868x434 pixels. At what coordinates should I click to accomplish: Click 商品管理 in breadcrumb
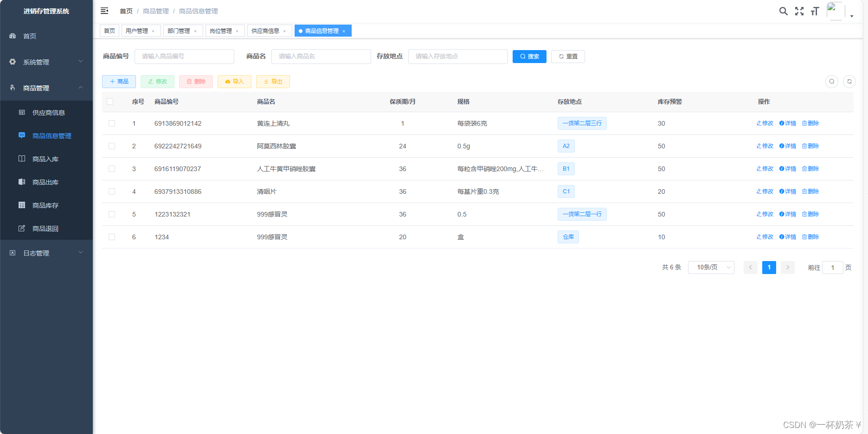click(156, 11)
